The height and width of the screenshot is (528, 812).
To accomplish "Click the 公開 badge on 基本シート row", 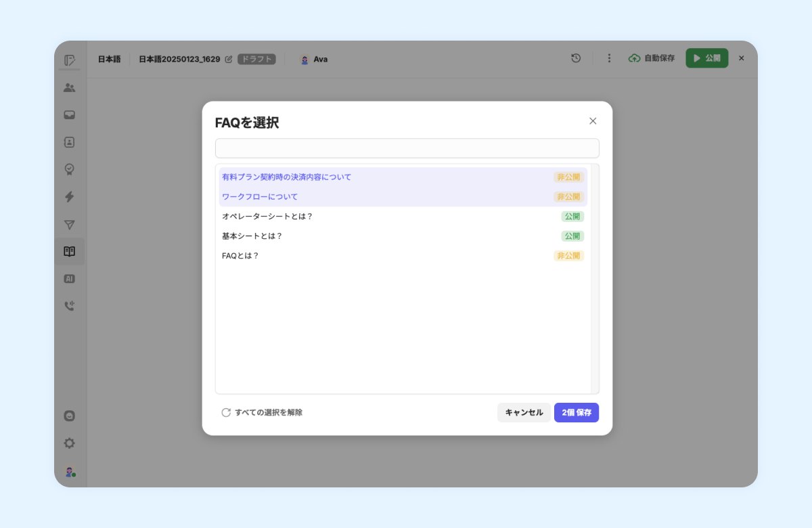I will (572, 236).
